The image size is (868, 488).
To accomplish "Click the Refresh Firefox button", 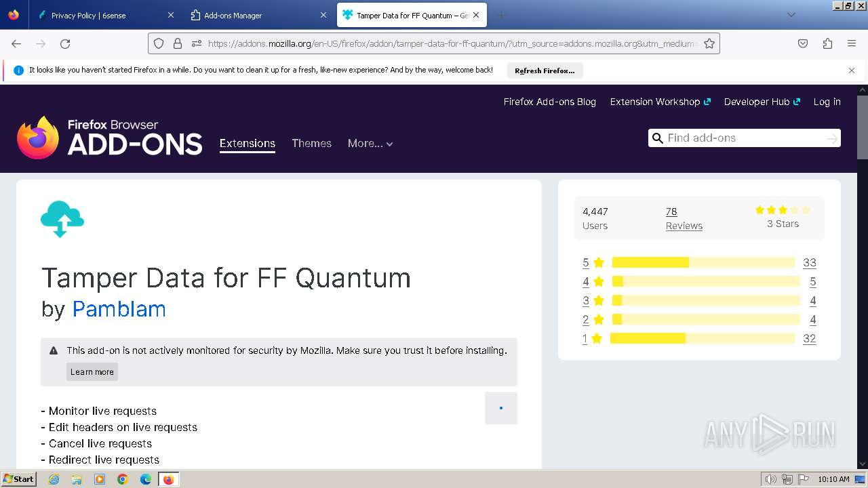I will coord(545,70).
